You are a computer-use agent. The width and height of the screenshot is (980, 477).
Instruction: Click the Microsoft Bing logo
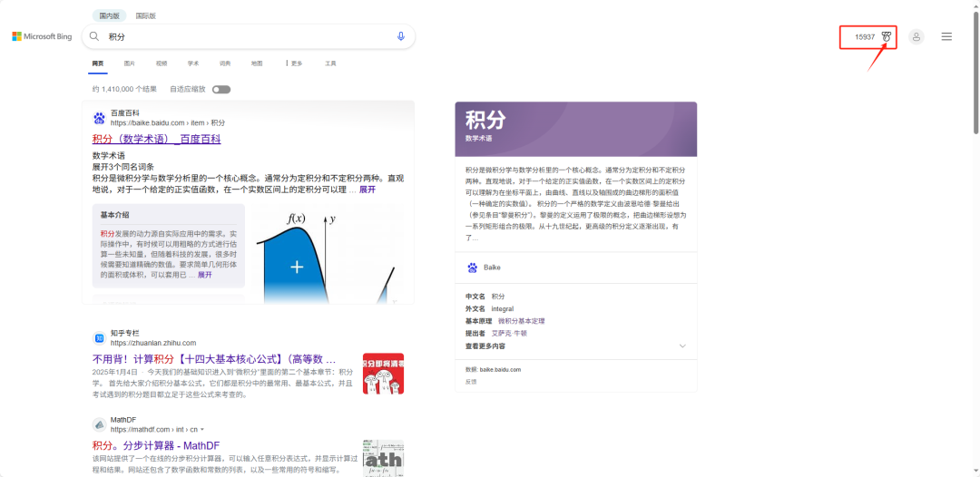(x=41, y=36)
